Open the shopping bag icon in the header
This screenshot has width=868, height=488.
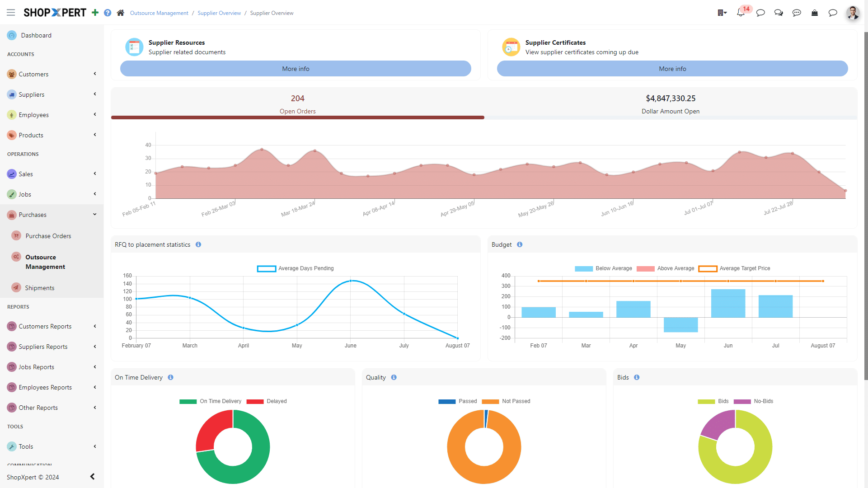[815, 13]
